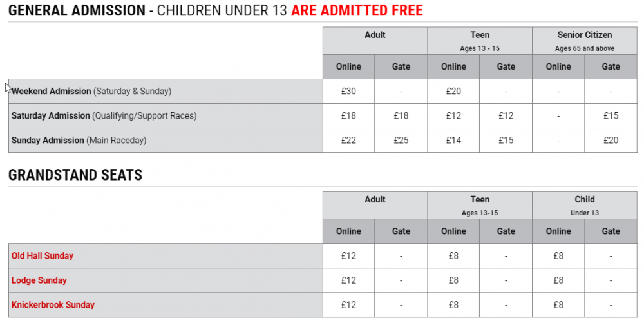Viewport: 644px width, 323px height.
Task: Open the Knickerbrook Sunday grandstand link
Action: (x=53, y=305)
